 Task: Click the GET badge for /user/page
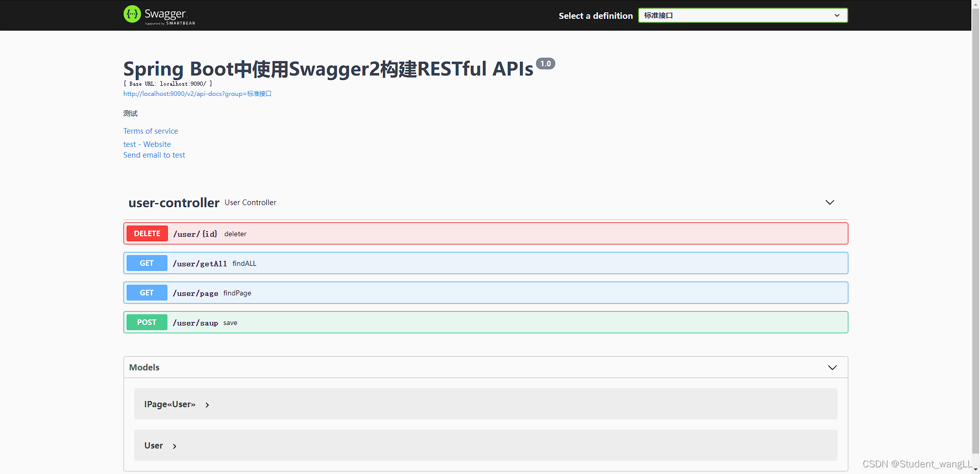[146, 292]
